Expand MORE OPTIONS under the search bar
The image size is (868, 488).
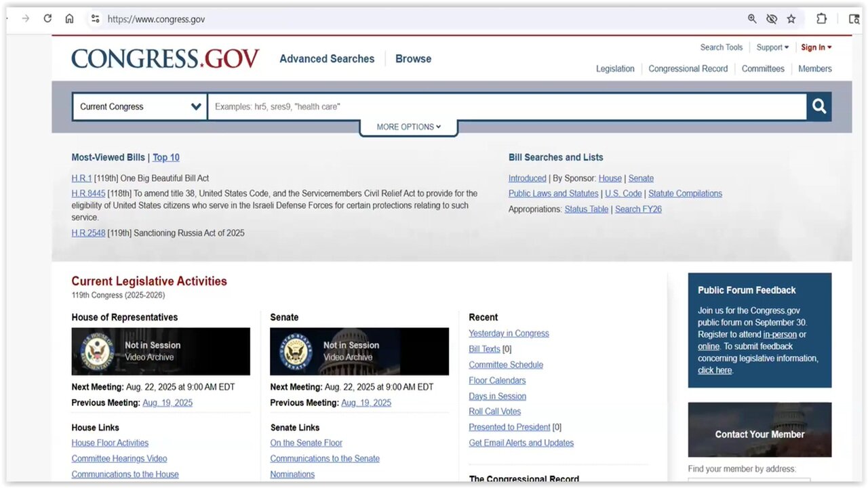409,127
